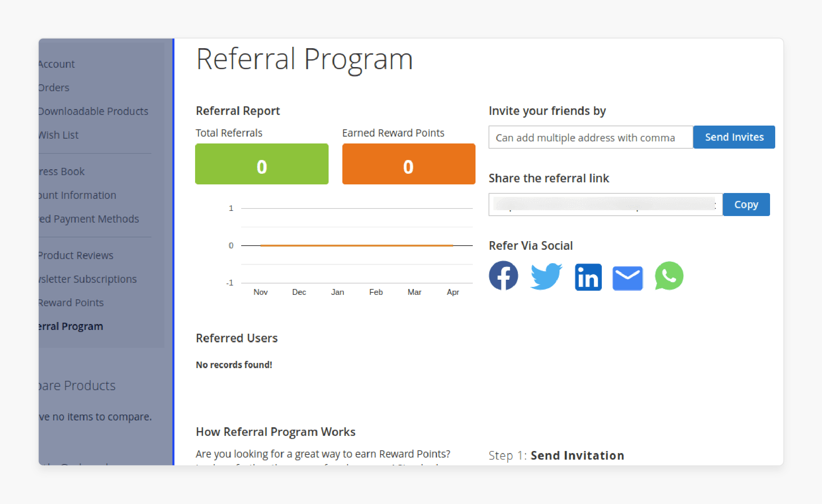Click the 'Jan' axis label
This screenshot has width=822, height=504.
[338, 292]
